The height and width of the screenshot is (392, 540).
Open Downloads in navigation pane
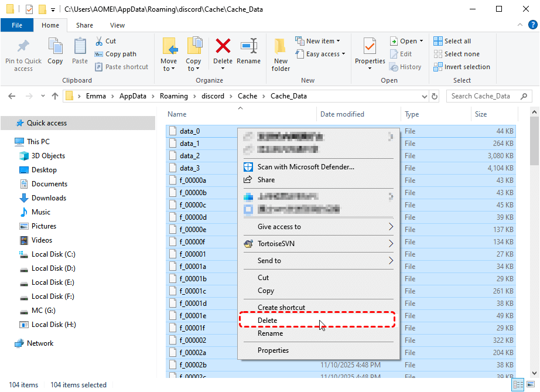[49, 198]
